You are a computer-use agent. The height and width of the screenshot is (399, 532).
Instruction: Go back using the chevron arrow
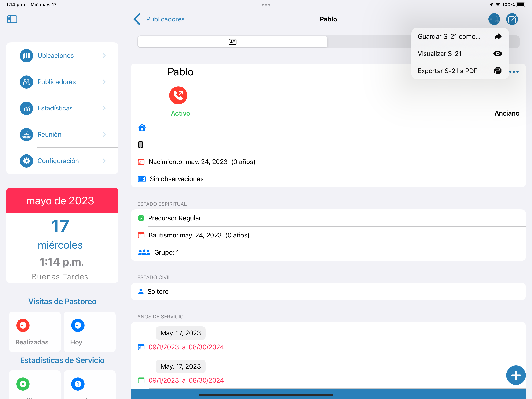coord(137,19)
